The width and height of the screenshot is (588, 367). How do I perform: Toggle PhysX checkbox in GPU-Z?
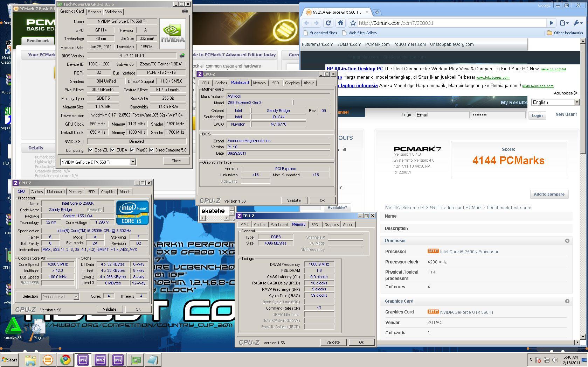pyautogui.click(x=132, y=150)
